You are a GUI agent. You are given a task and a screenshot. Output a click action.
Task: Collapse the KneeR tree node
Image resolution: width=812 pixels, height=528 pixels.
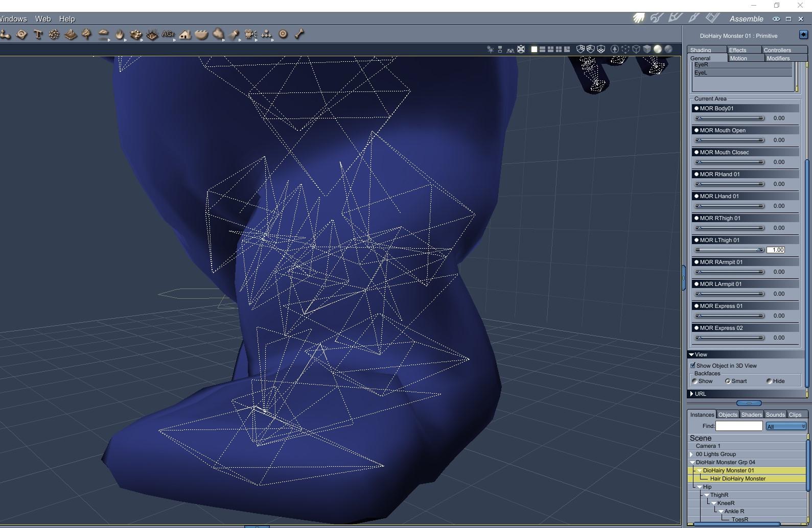coord(713,503)
